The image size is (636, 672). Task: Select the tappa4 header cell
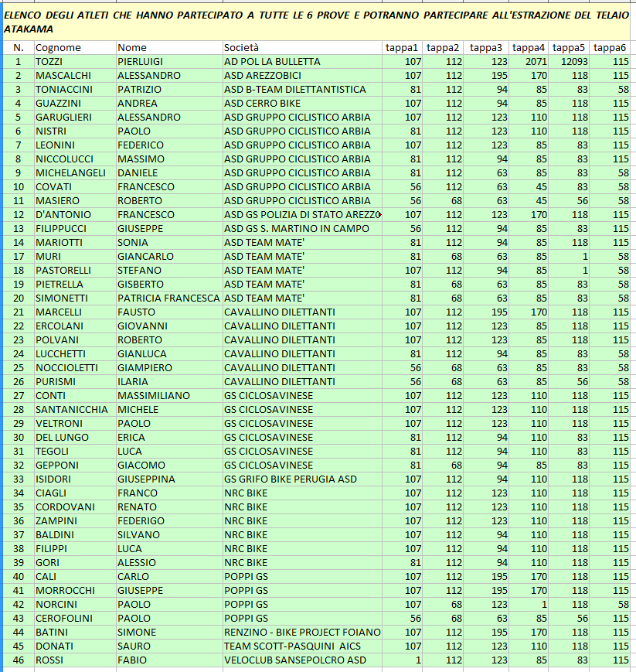pyautogui.click(x=529, y=48)
